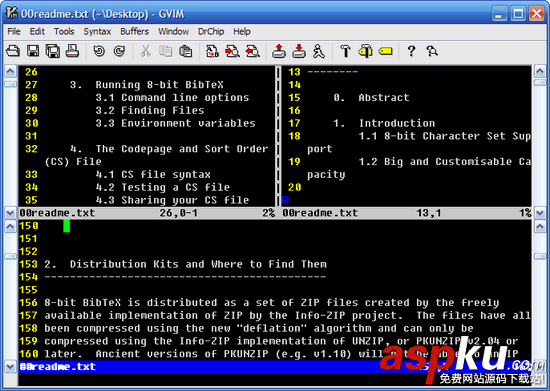This screenshot has width=550, height=391.
Task: Open the Edit menu
Action: tap(37, 32)
